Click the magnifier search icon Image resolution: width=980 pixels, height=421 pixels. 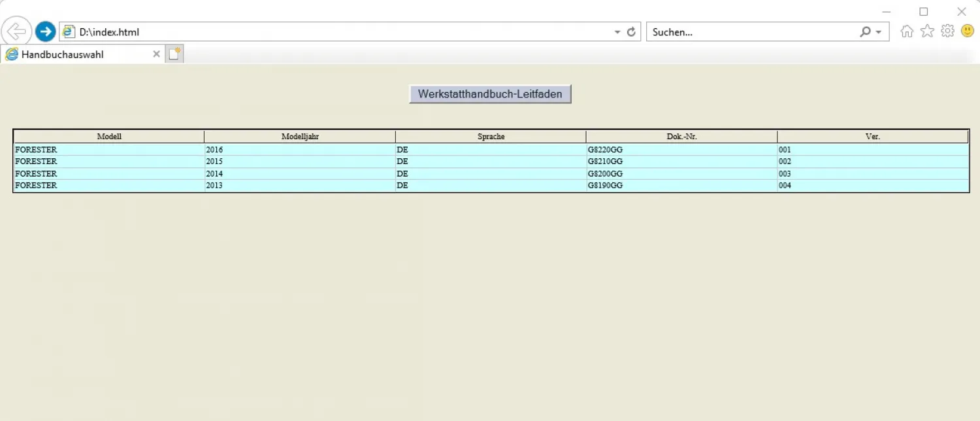pyautogui.click(x=865, y=32)
